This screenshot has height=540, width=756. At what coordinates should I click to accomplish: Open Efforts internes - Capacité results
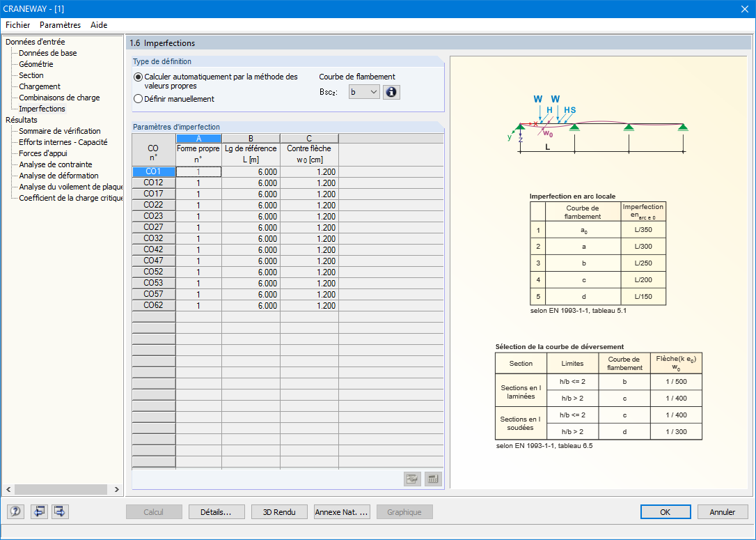pyautogui.click(x=63, y=142)
